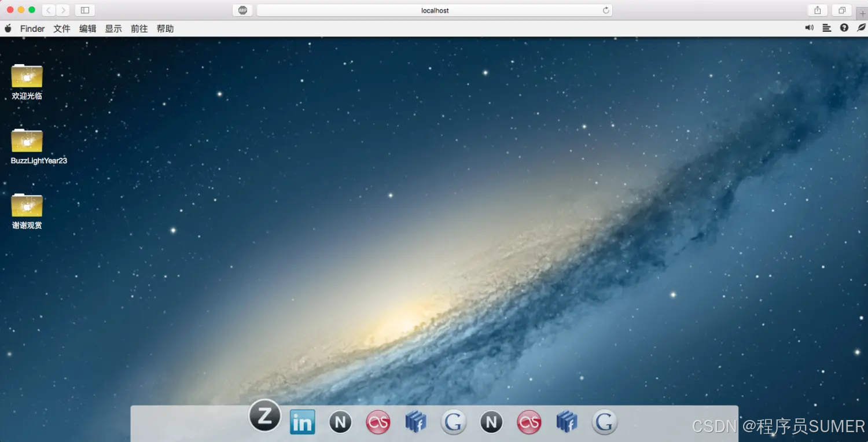The image size is (868, 442).
Task: Click the Facebook icon in the dock
Action: click(x=415, y=422)
